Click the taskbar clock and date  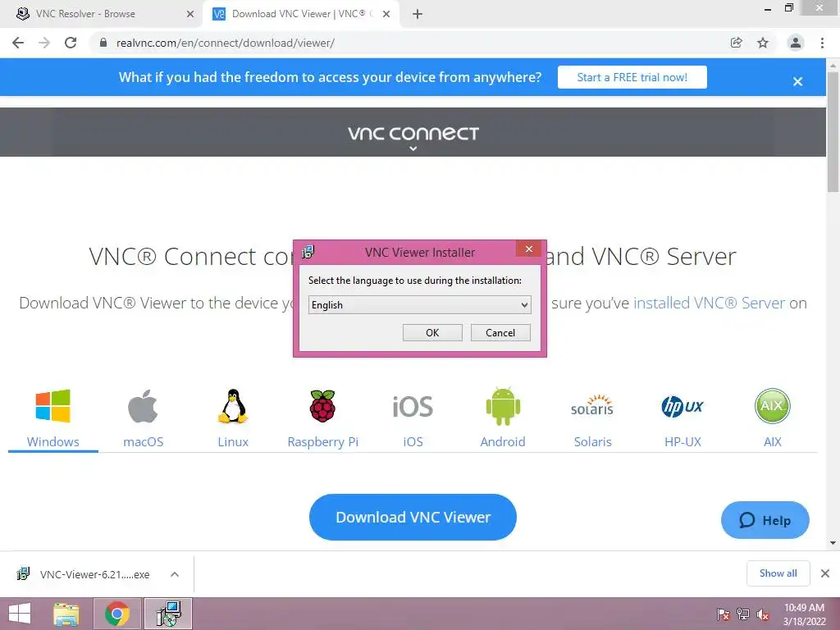tap(804, 614)
